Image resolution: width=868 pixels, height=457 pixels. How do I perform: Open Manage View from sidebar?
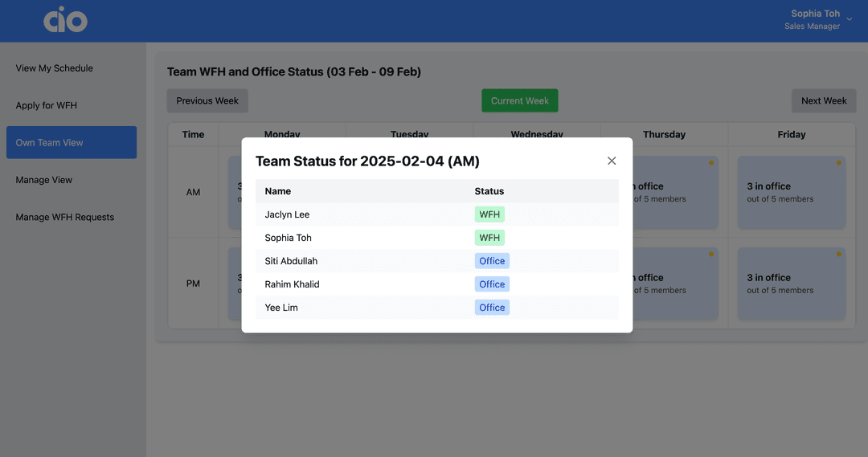pyautogui.click(x=44, y=180)
